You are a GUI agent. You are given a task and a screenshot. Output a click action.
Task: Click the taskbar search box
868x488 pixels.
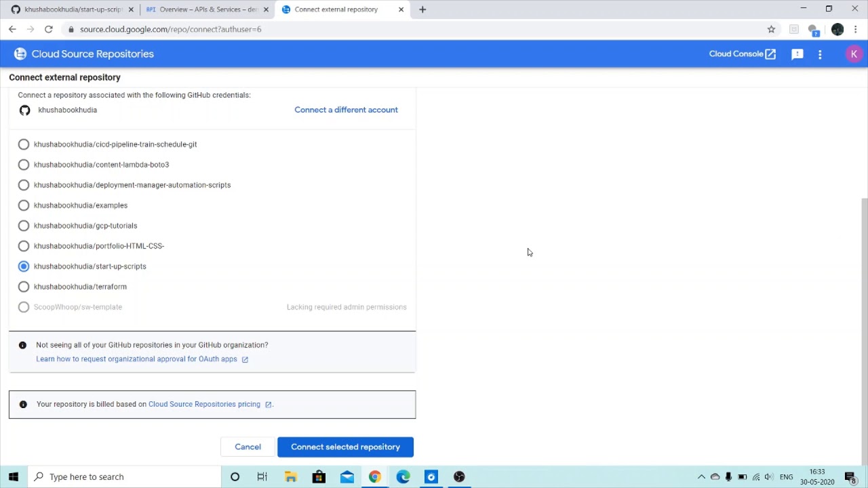point(123,476)
